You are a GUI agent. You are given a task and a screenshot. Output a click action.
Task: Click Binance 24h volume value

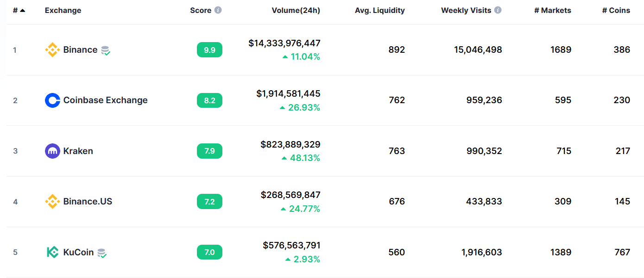(x=284, y=43)
